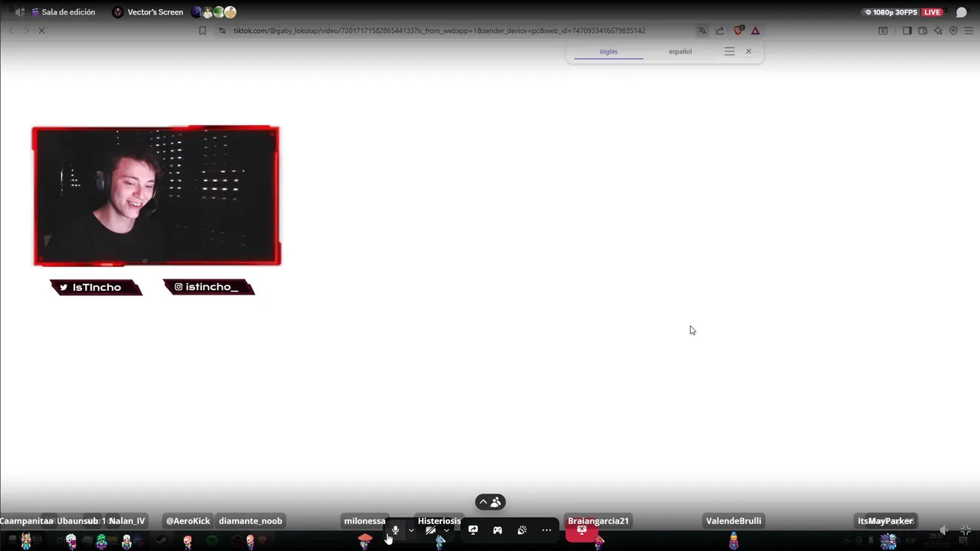Screen dimensions: 980x551
Task: Click the Caampanitaa participant name
Action: coord(27,521)
